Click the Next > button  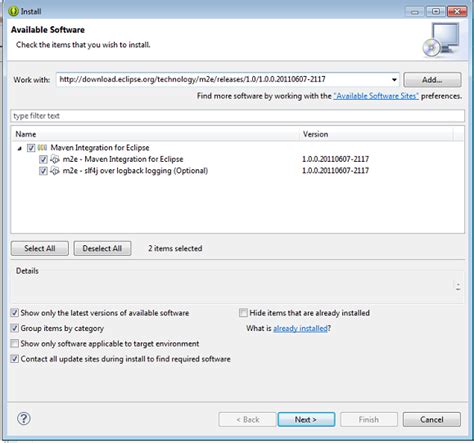tap(306, 419)
